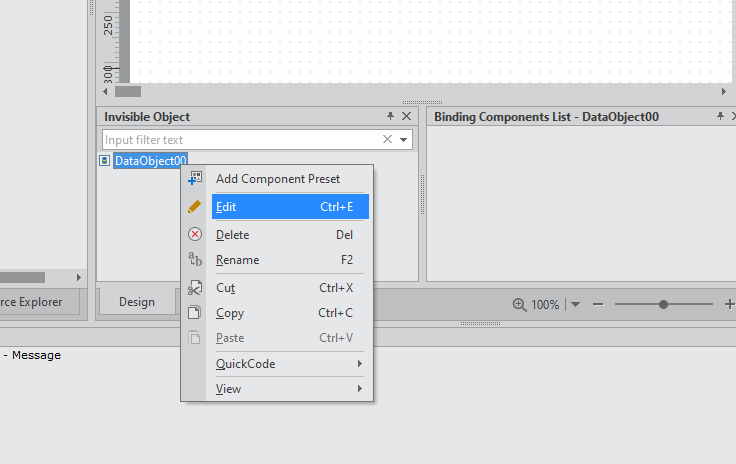Click the Add Component Preset icon
The width and height of the screenshot is (736, 464).
tap(195, 178)
